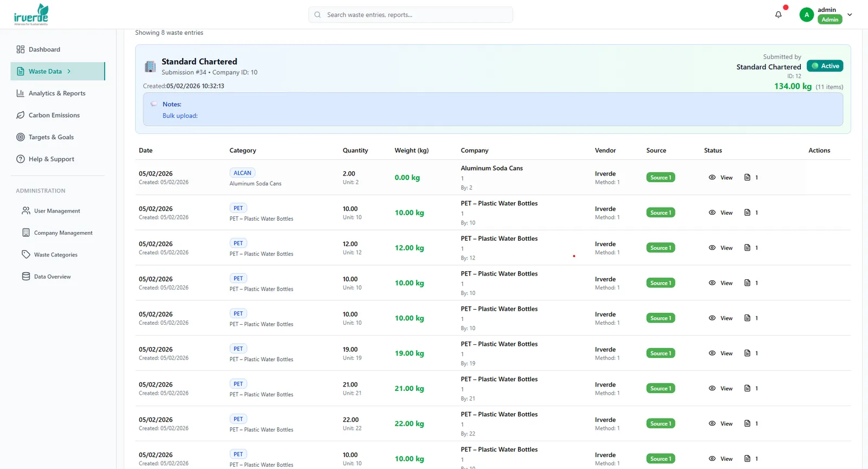Click the 134.00 kg total weight
868x469 pixels.
pos(793,86)
